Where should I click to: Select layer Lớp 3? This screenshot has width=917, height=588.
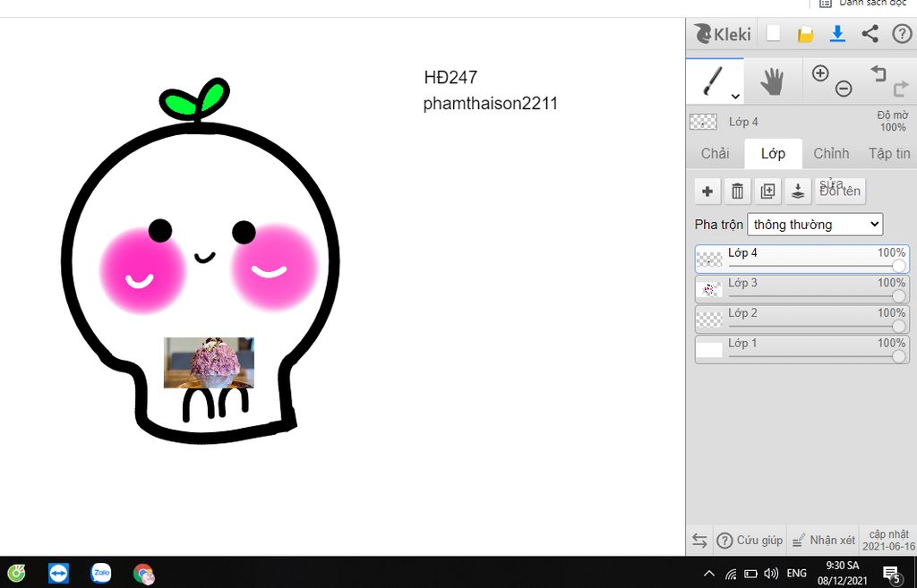(x=801, y=289)
